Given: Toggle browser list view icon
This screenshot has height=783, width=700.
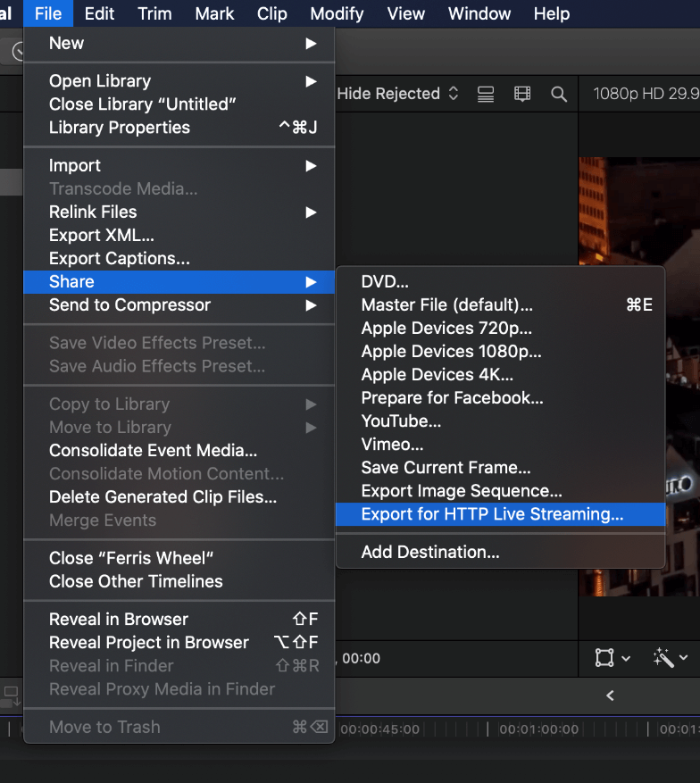Looking at the screenshot, I should click(x=486, y=94).
